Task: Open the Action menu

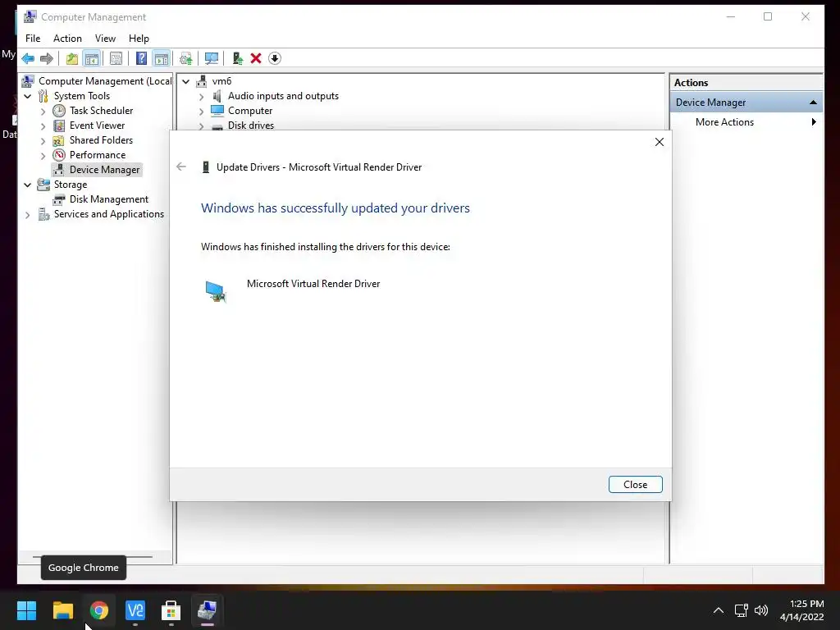Action: click(67, 39)
